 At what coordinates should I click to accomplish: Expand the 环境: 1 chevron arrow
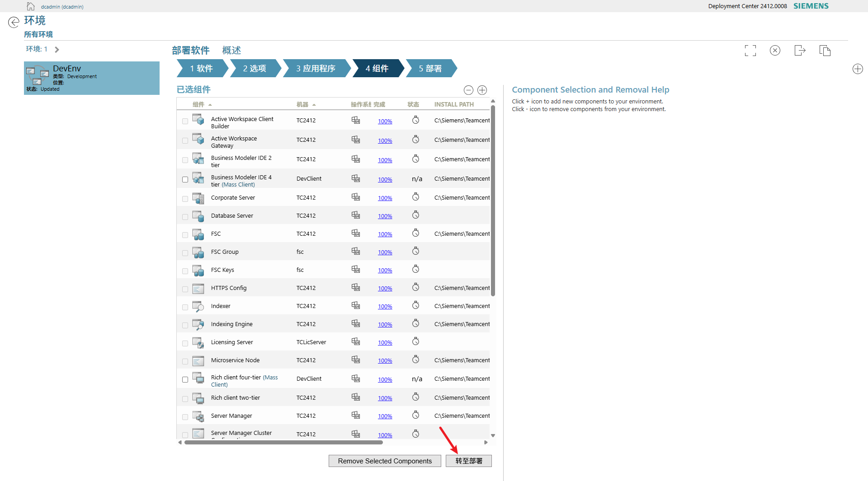point(57,50)
